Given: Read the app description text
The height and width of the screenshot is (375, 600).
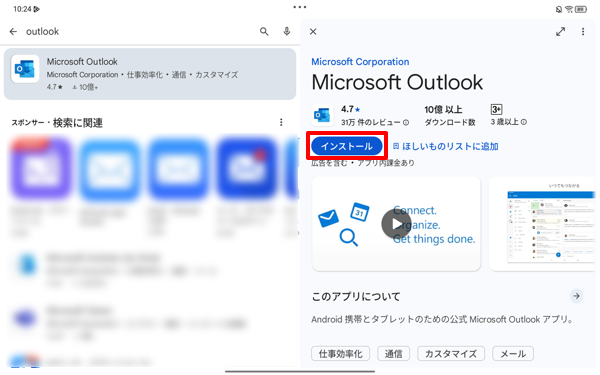Looking at the screenshot, I should click(x=443, y=320).
